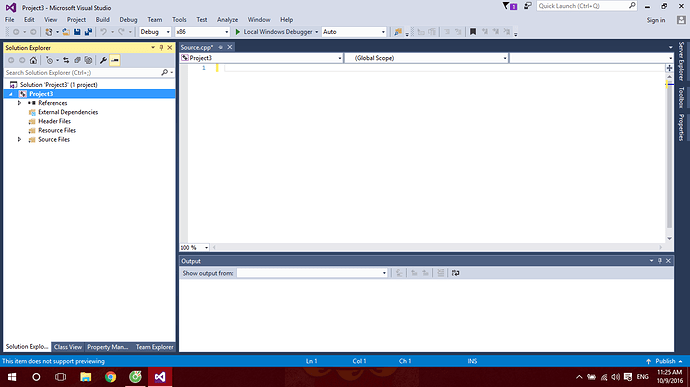Click the Undo toolbar icon
The width and height of the screenshot is (690, 387).
click(x=103, y=32)
